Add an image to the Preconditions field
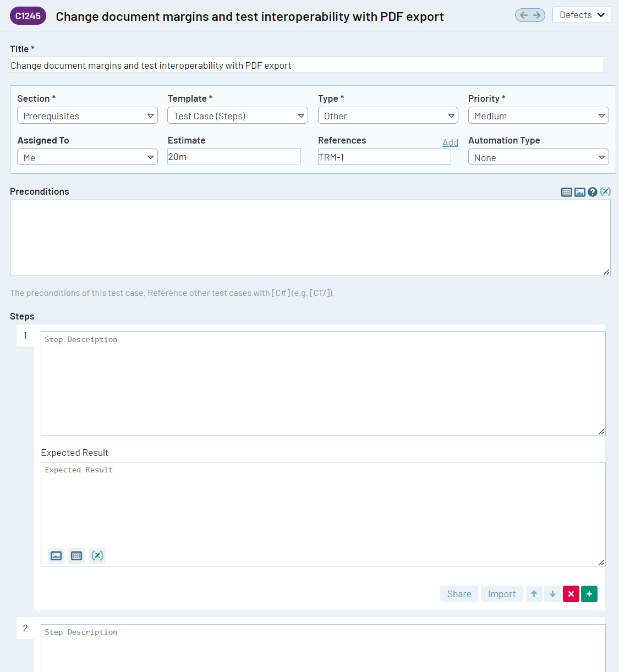The height and width of the screenshot is (672, 619). [580, 192]
